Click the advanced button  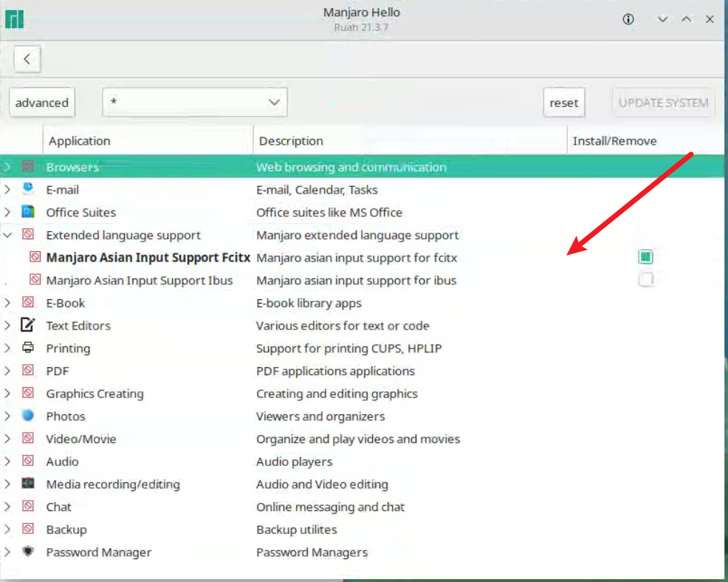41,103
